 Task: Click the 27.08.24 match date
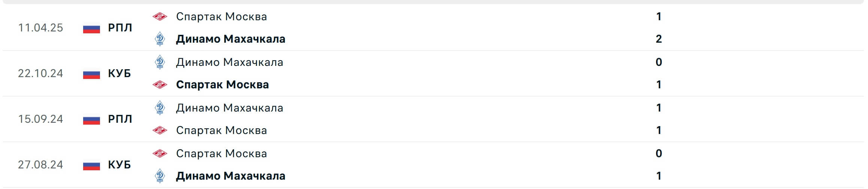click(x=40, y=165)
